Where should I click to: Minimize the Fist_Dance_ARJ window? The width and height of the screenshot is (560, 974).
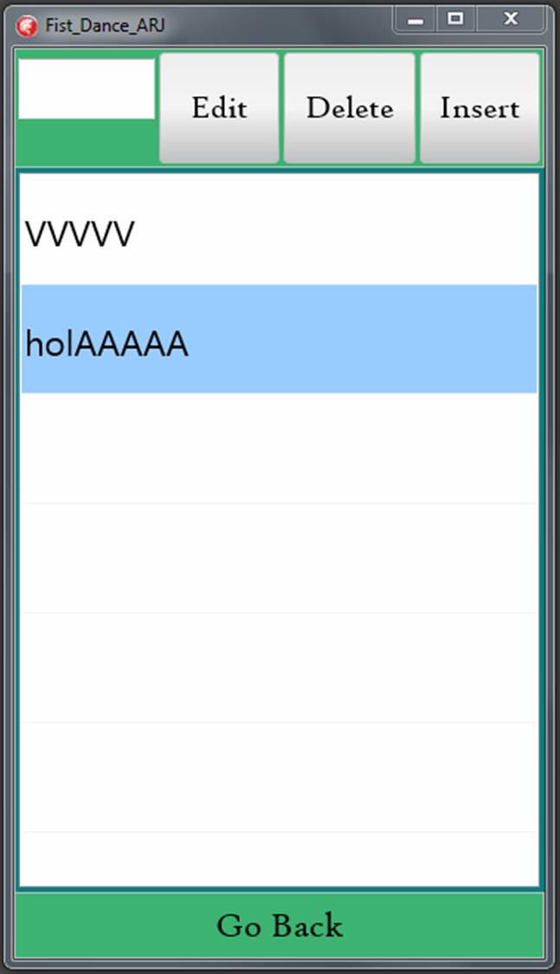(415, 20)
